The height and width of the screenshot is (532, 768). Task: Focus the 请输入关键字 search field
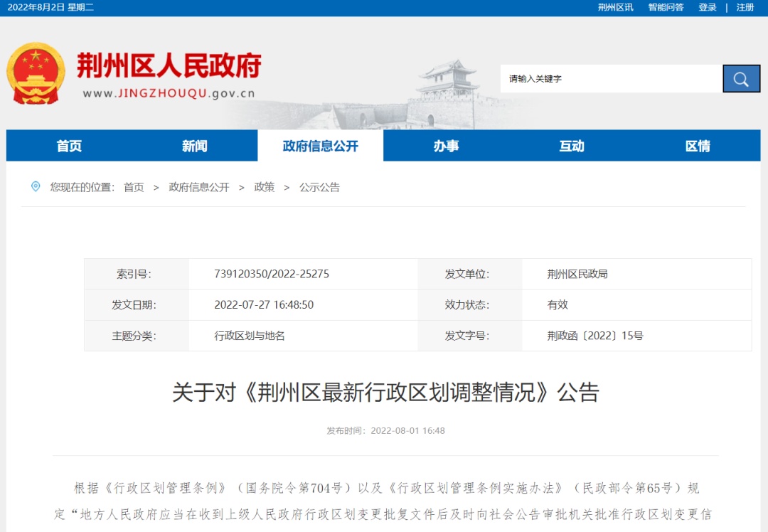point(610,79)
